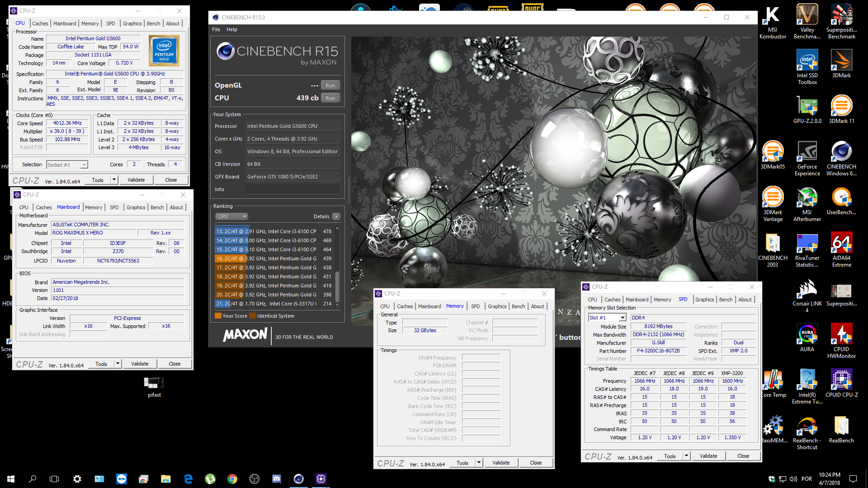Open RealBench desktop icon
The image size is (868, 488).
click(841, 429)
